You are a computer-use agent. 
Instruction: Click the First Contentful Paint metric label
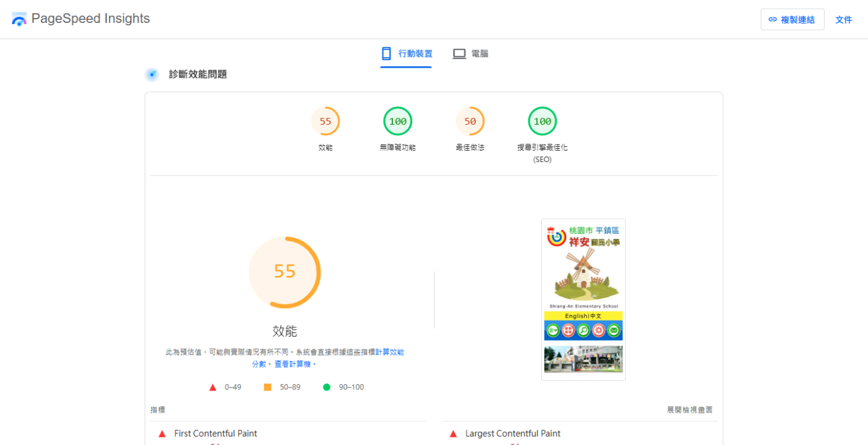coord(215,434)
